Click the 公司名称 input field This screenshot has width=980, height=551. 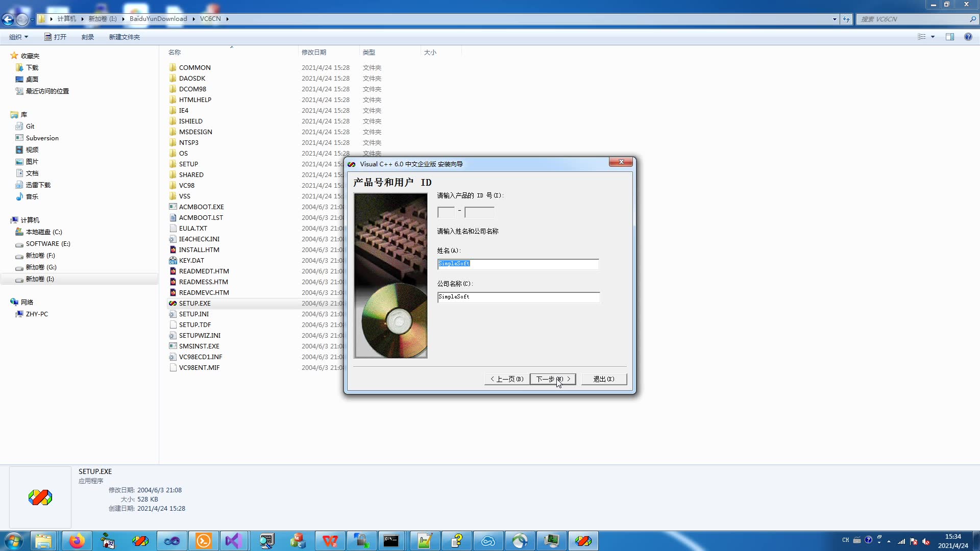click(x=519, y=297)
